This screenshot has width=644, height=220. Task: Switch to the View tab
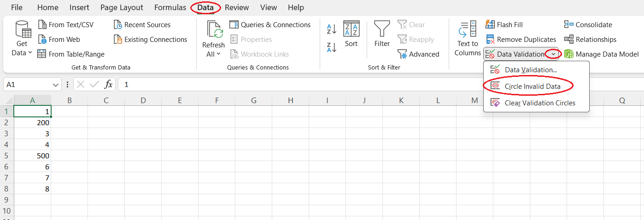point(269,7)
